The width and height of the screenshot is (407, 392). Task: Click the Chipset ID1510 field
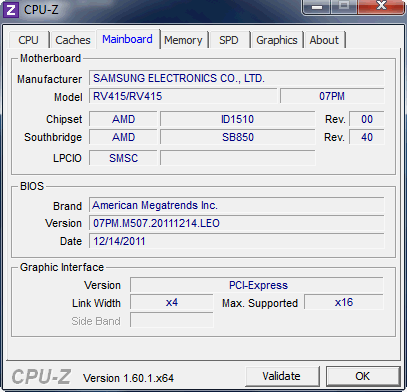[x=238, y=119]
